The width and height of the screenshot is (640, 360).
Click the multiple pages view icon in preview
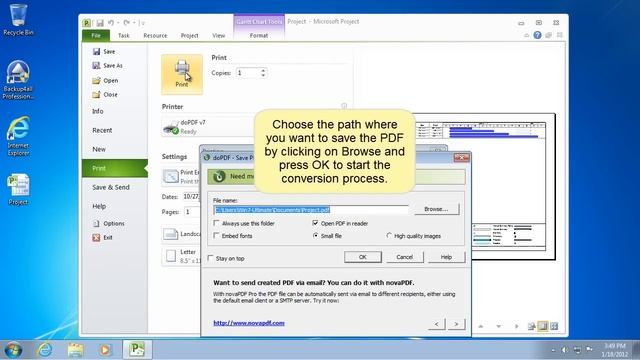tap(554, 326)
